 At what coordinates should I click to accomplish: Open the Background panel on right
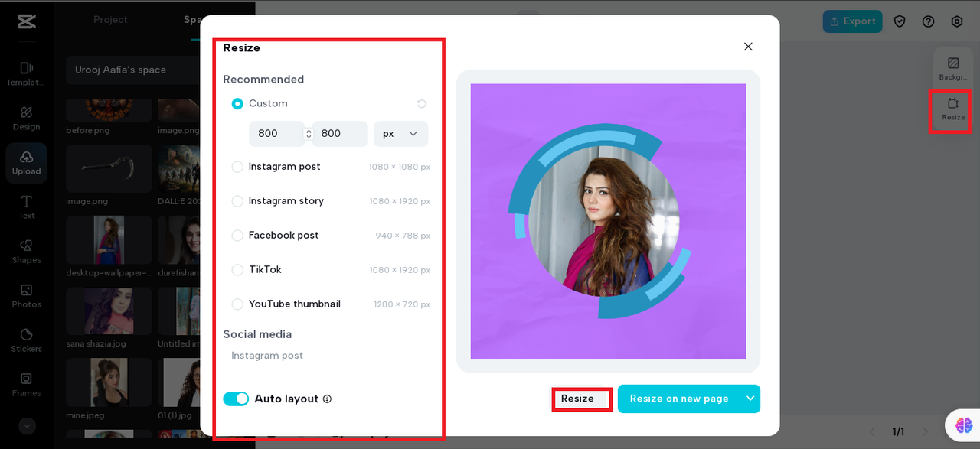tap(953, 69)
